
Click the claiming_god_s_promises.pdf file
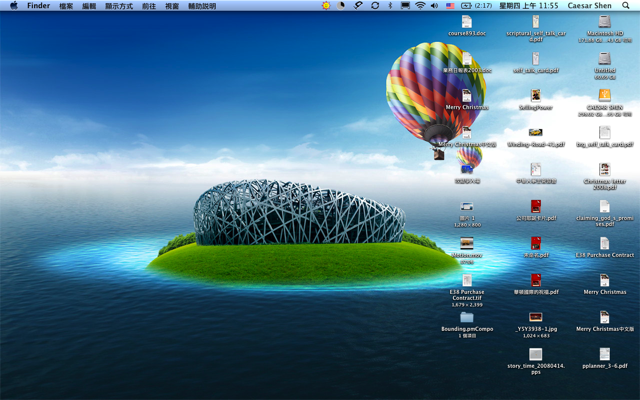click(x=604, y=206)
